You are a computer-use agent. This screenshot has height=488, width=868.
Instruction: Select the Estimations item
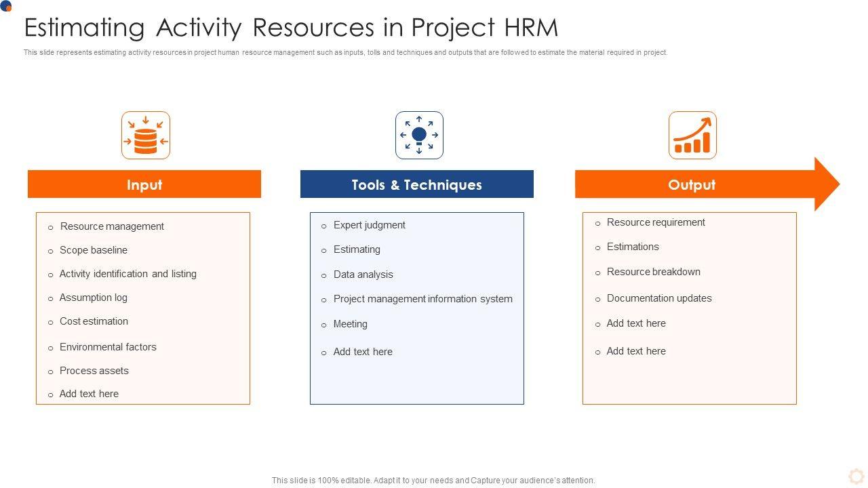click(633, 247)
